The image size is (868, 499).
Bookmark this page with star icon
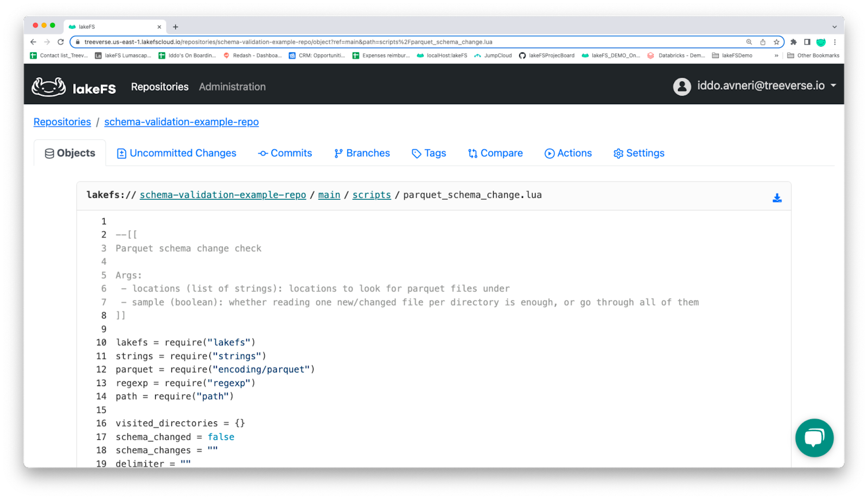(776, 42)
